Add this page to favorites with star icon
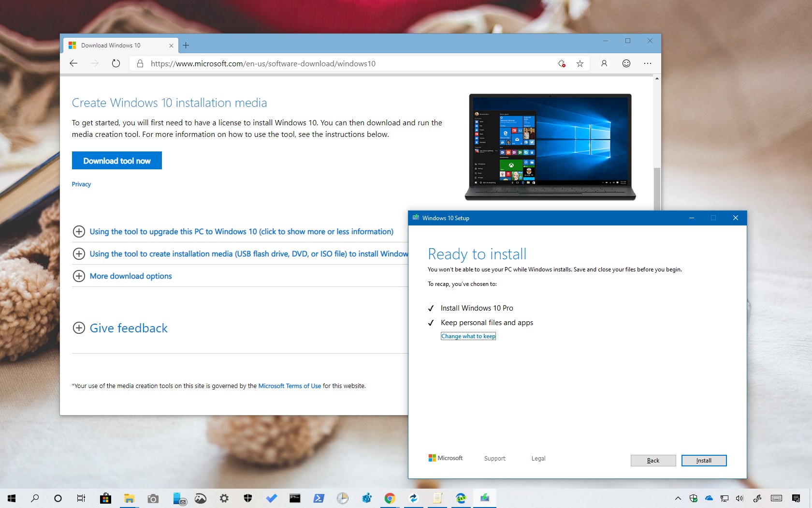Viewport: 812px width, 508px height. tap(580, 63)
